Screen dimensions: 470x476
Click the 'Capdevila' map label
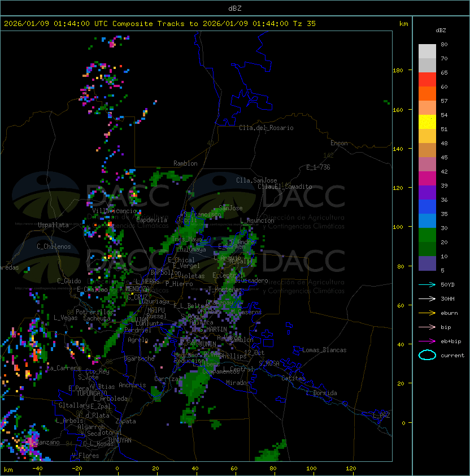152,220
